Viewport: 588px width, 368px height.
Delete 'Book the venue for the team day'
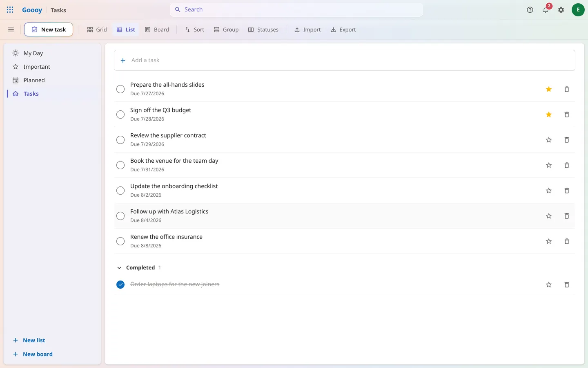tap(567, 165)
